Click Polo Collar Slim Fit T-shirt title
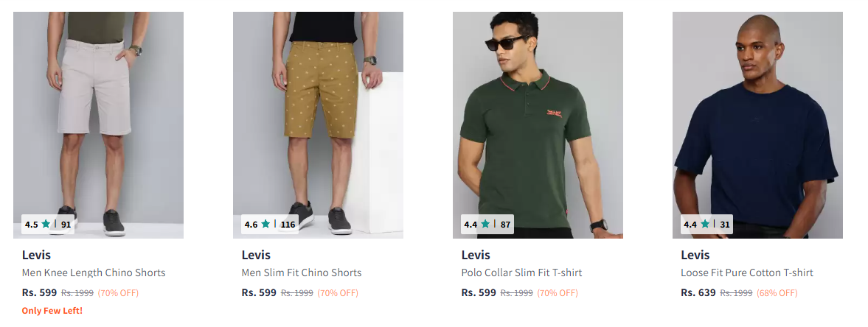Screen dimensions: 868x327 521,272
